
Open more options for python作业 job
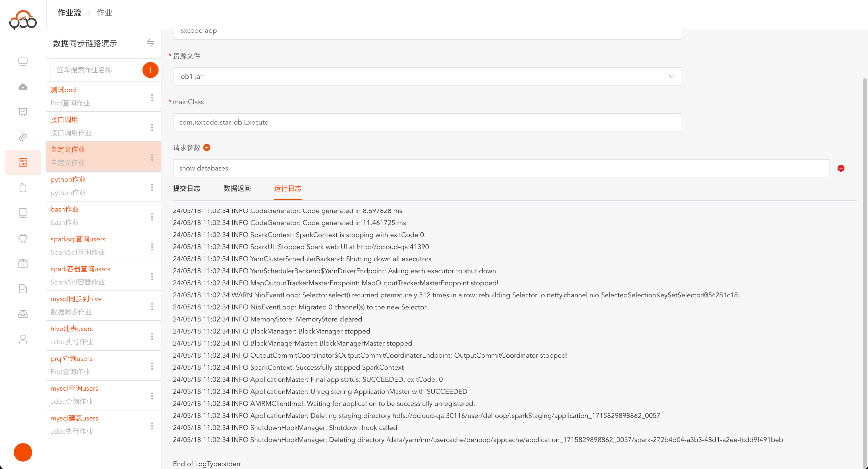152,187
